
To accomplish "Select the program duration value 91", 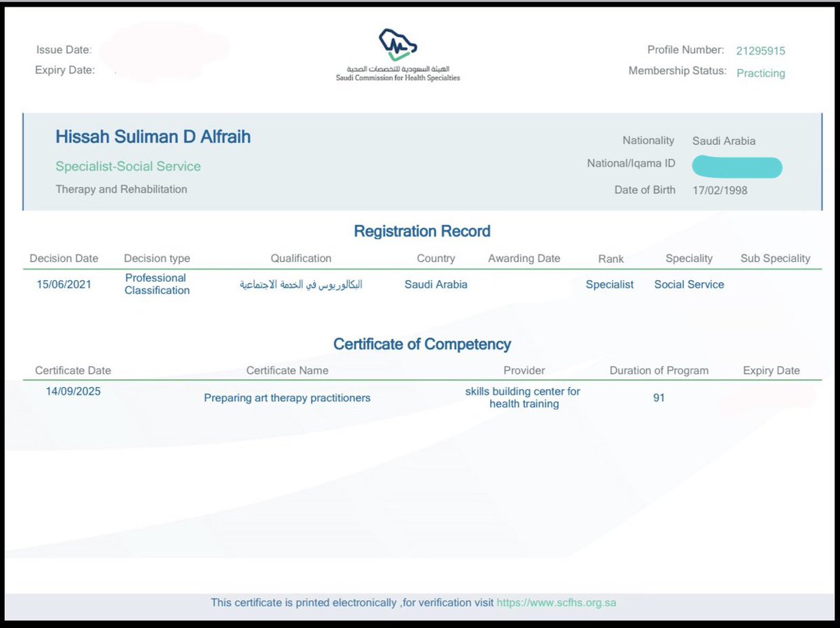I will 659,398.
